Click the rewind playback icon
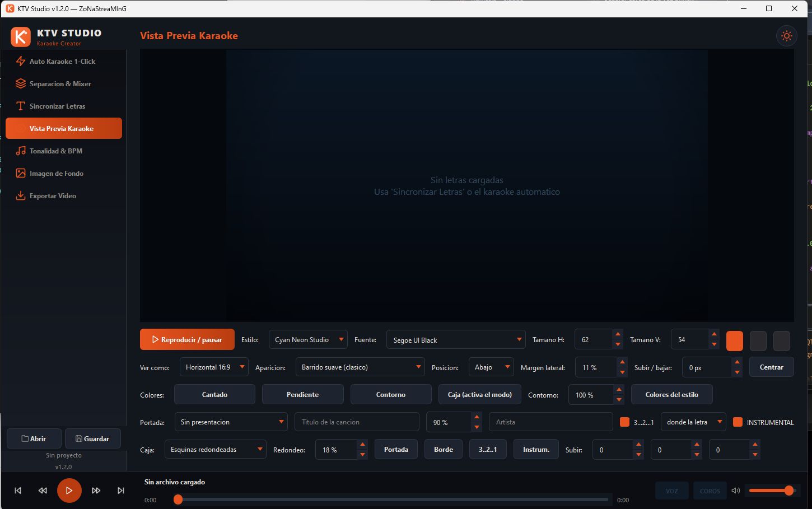 43,491
